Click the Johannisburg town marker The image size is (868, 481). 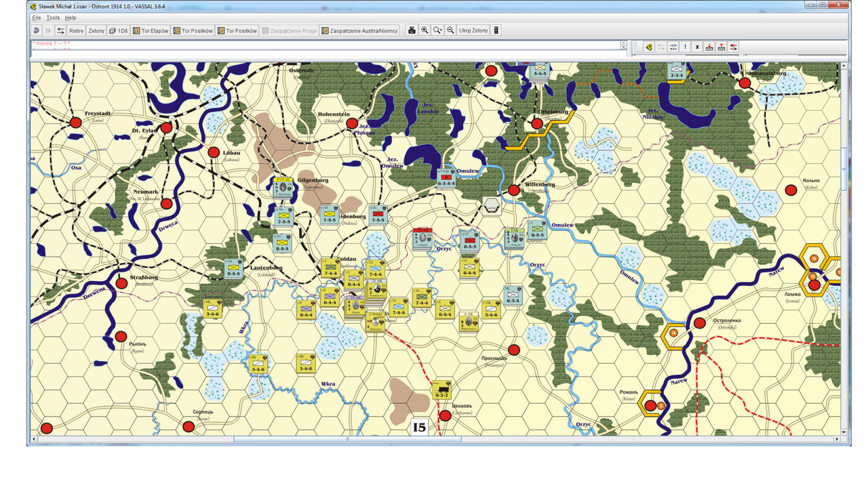click(x=745, y=83)
